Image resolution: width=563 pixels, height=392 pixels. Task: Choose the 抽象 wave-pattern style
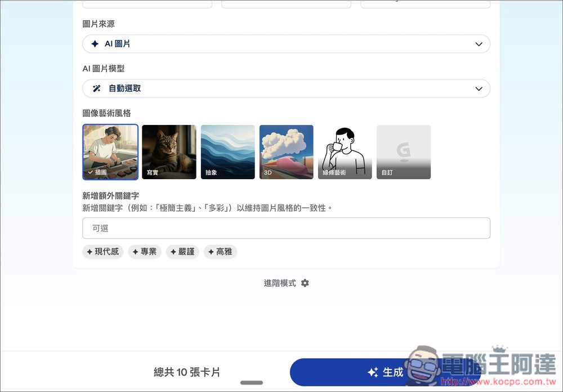[x=227, y=151]
